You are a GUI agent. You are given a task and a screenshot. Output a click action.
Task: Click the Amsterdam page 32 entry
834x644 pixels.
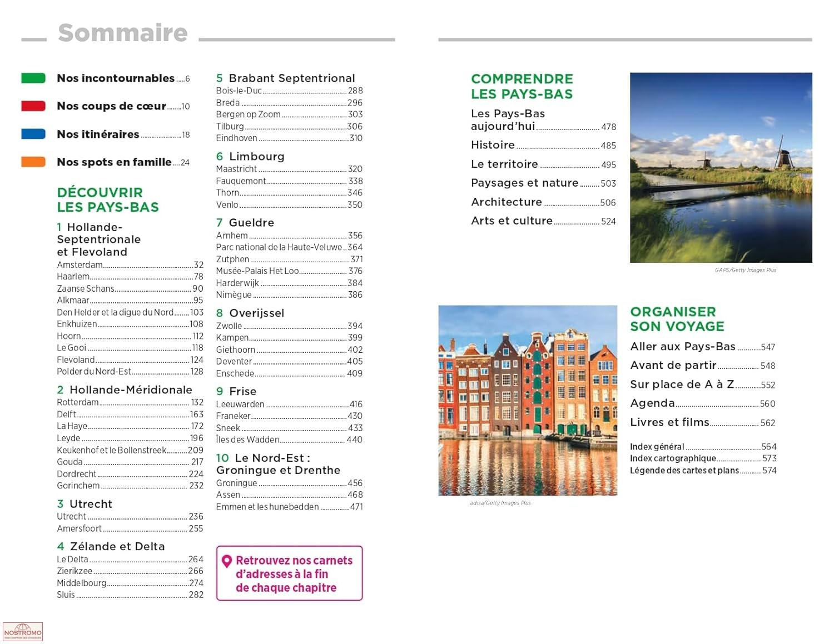(x=130, y=265)
